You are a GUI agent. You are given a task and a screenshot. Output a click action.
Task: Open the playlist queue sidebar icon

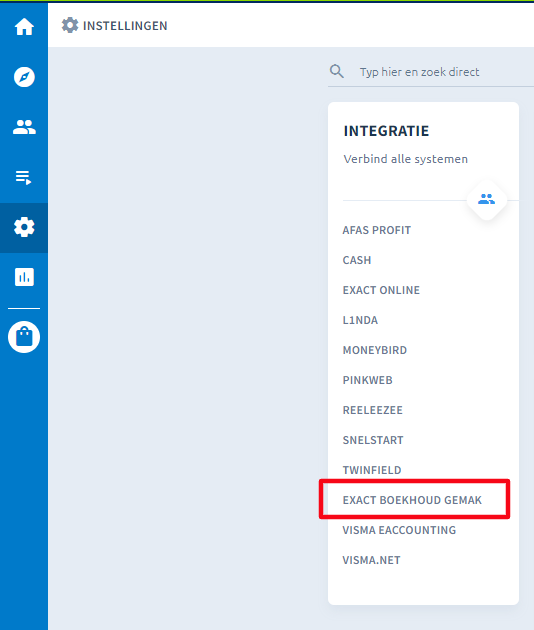(23, 177)
